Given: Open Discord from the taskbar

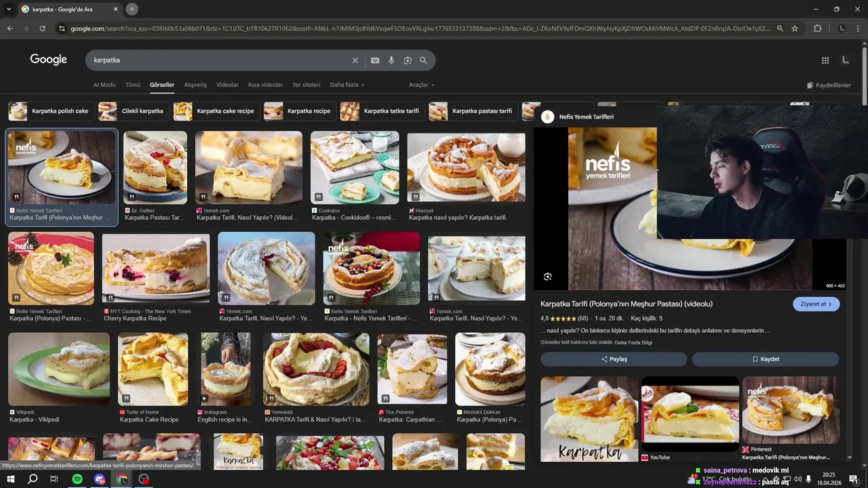Looking at the screenshot, I should [100, 479].
